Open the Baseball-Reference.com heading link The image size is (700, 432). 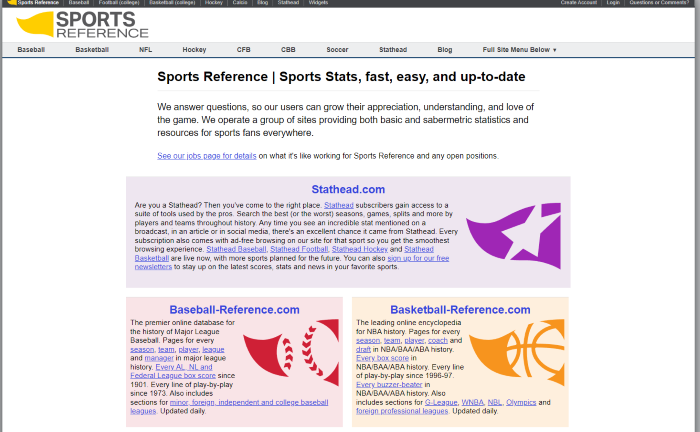(x=234, y=310)
